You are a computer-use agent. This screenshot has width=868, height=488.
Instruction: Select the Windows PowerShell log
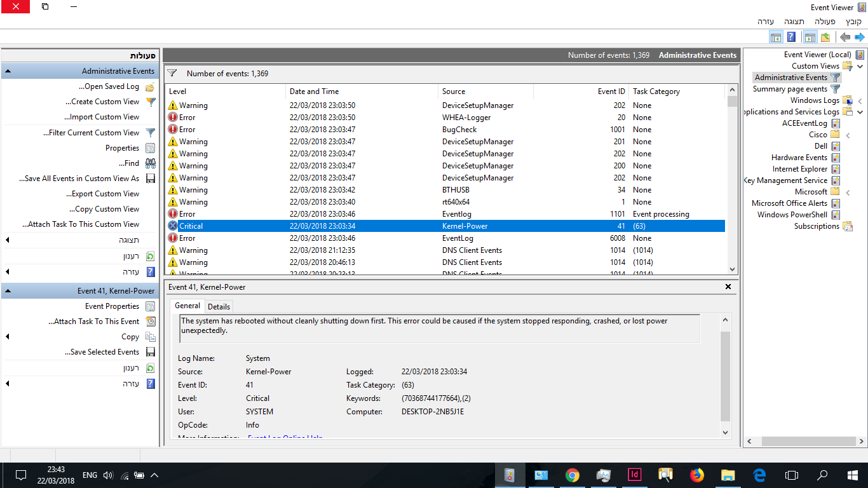(792, 215)
